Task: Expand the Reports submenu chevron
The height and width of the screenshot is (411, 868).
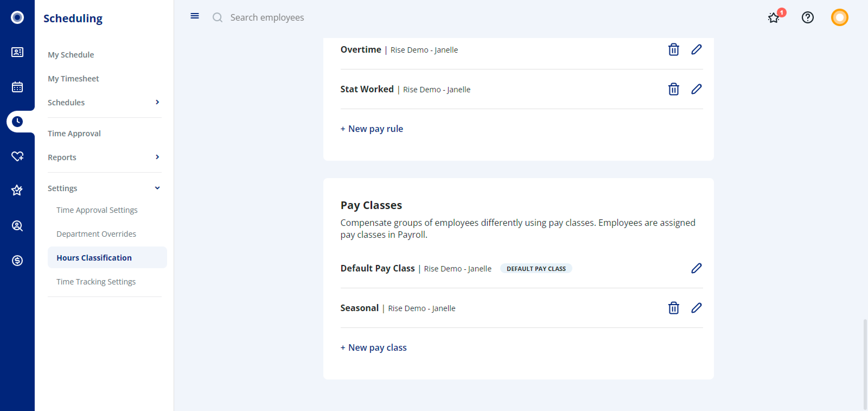Action: 157,157
